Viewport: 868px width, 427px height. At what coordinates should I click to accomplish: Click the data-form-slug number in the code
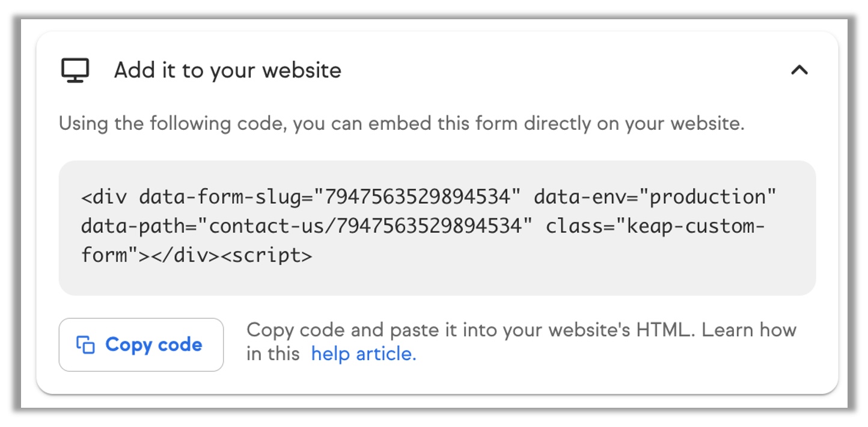tap(421, 197)
